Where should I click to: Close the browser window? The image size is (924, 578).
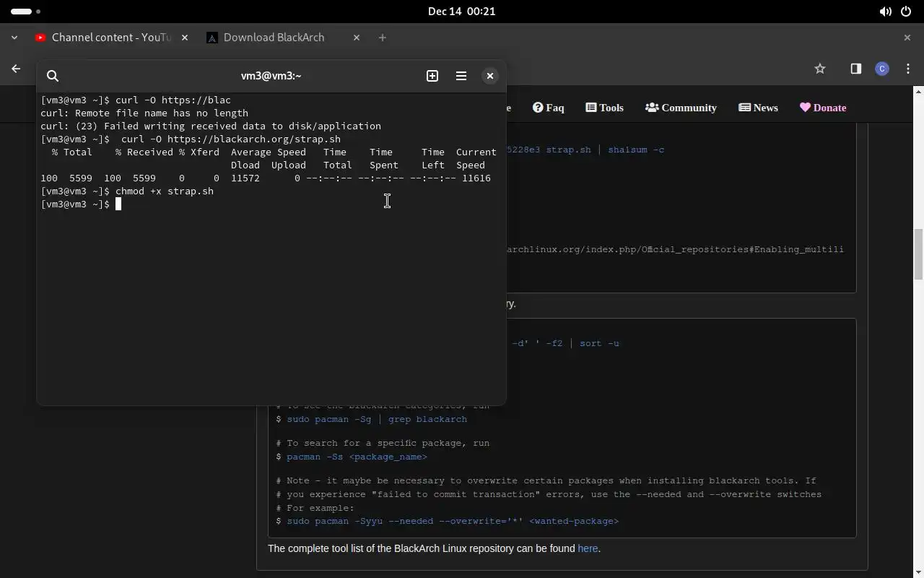coord(907,38)
